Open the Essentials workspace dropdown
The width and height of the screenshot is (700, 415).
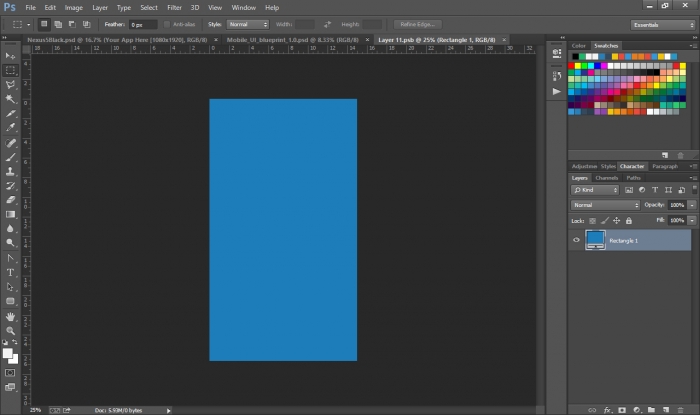point(663,25)
